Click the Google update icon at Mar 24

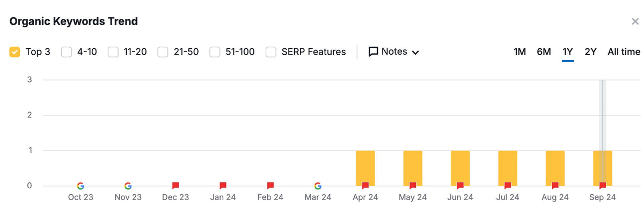pos(318,186)
